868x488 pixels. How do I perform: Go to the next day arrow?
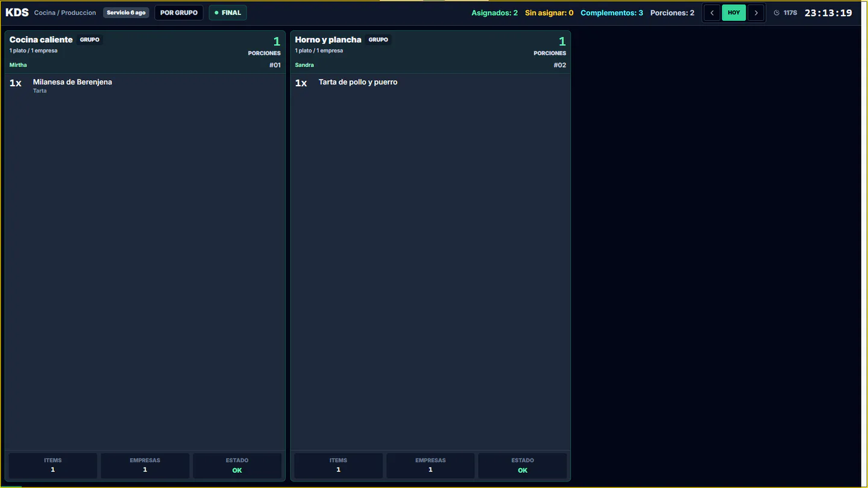[756, 13]
